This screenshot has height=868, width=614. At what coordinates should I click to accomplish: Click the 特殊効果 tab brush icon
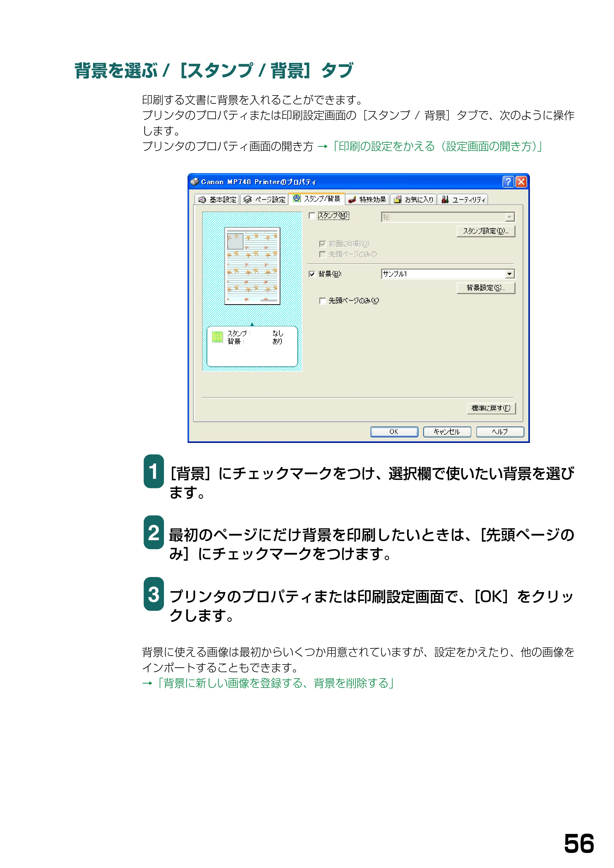point(352,200)
